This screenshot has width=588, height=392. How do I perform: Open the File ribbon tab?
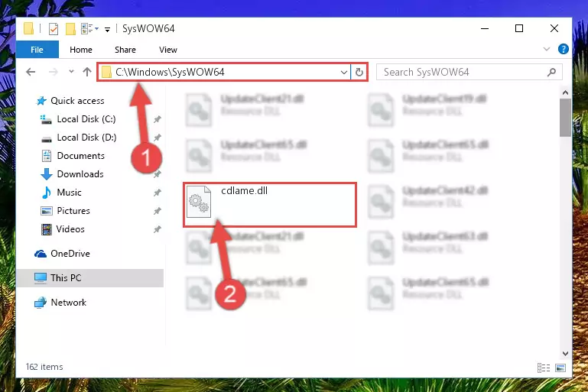(x=37, y=50)
